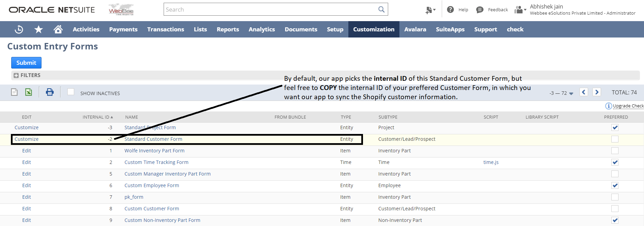
Task: Open the Activities menu
Action: tap(86, 29)
